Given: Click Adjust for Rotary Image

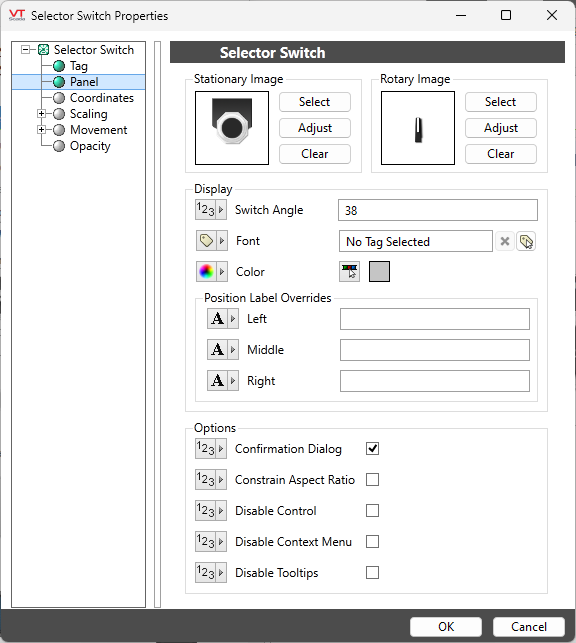Looking at the screenshot, I should coord(501,128).
